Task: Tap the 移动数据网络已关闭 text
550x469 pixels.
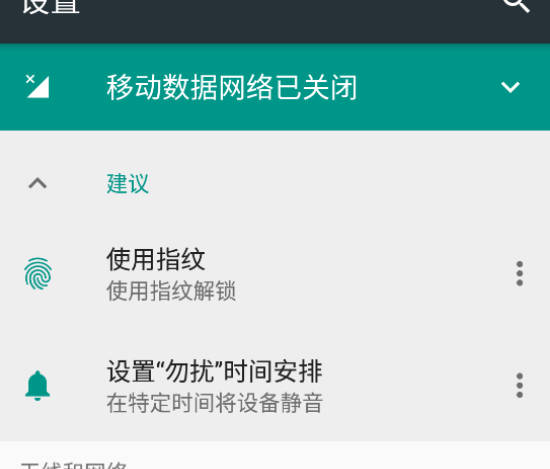Action: [232, 87]
